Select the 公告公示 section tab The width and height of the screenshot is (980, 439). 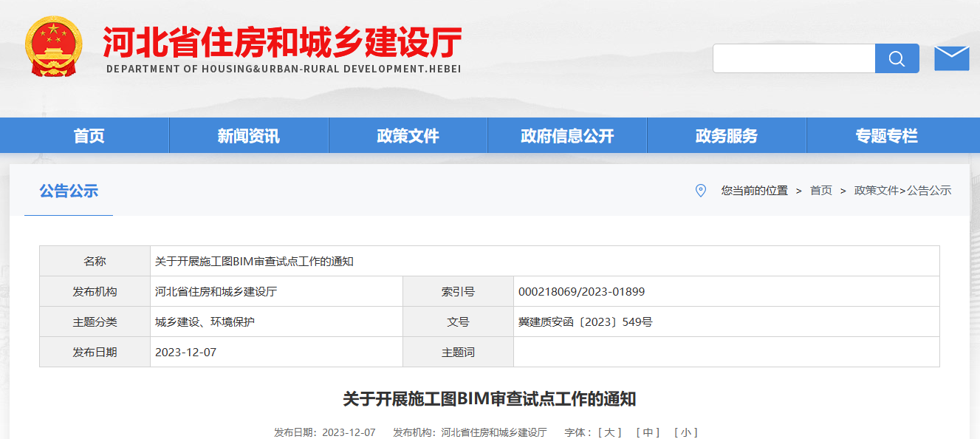pyautogui.click(x=69, y=191)
